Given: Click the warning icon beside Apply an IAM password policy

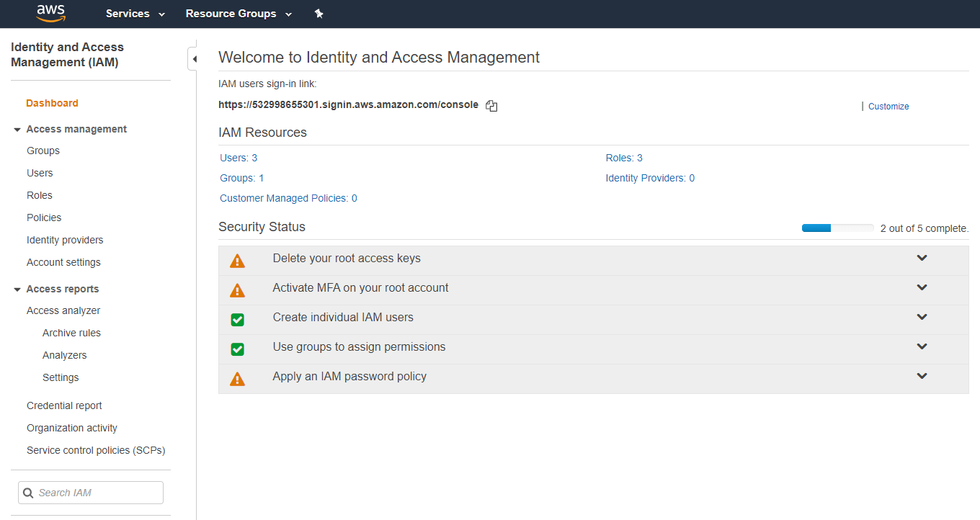Looking at the screenshot, I should click(237, 380).
